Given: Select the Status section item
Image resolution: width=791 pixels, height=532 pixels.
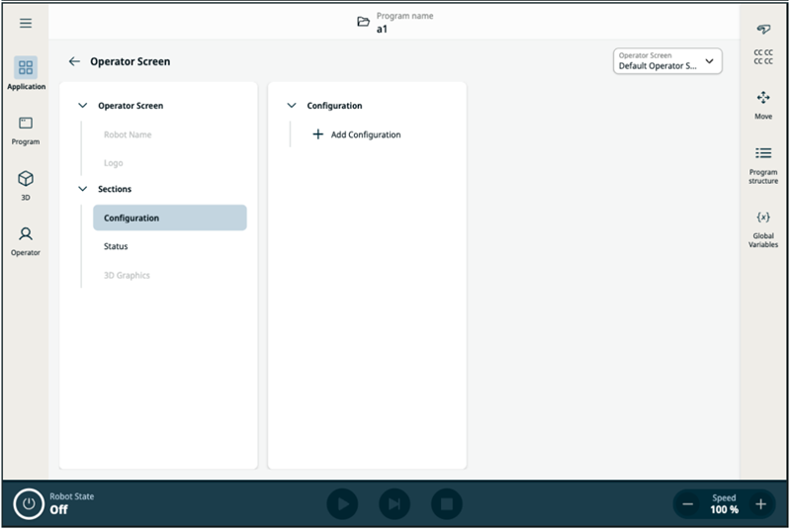Looking at the screenshot, I should coord(116,246).
